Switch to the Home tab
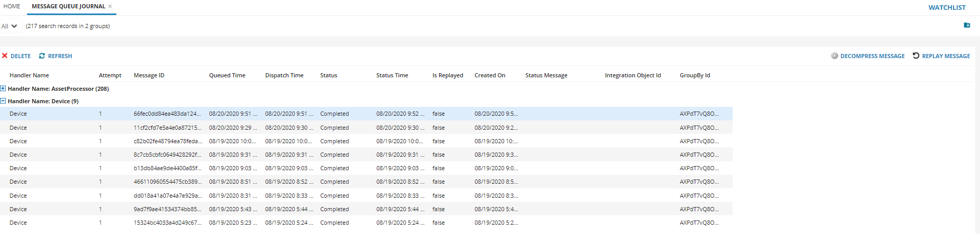Viewport: 980px width, 234px height. (x=12, y=6)
